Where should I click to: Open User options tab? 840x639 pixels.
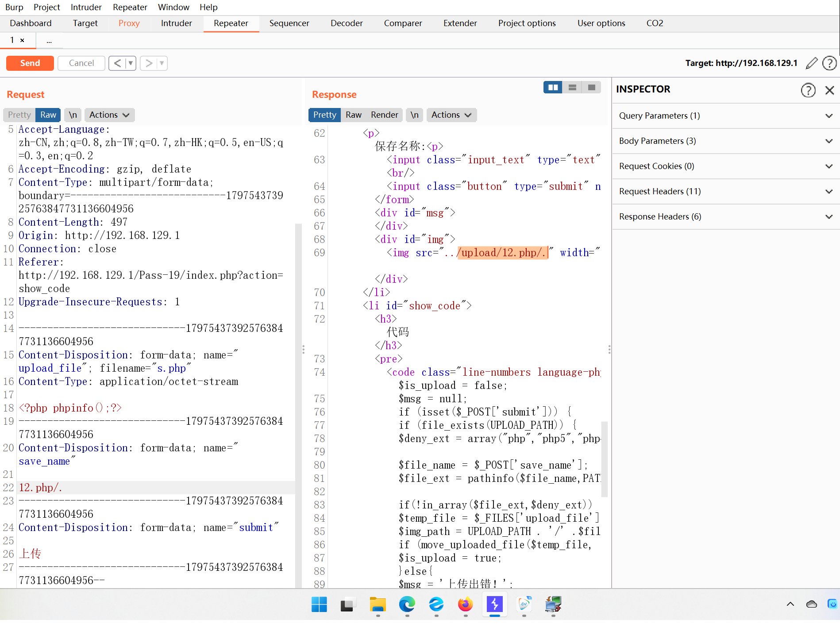coord(601,23)
